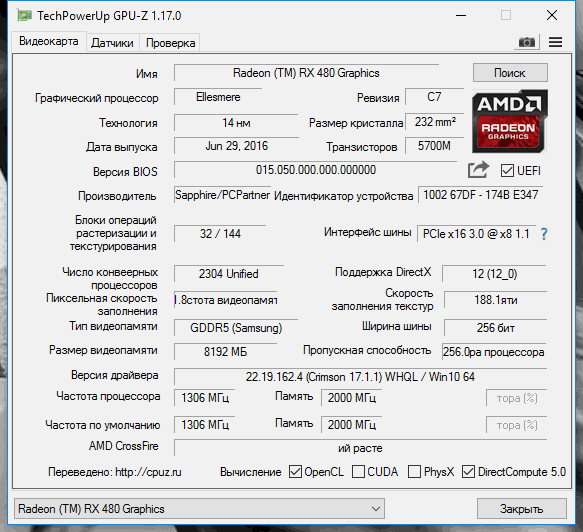Viewport: 583px width, 532px height.
Task: Switch to the Проверка tab
Action: (170, 43)
